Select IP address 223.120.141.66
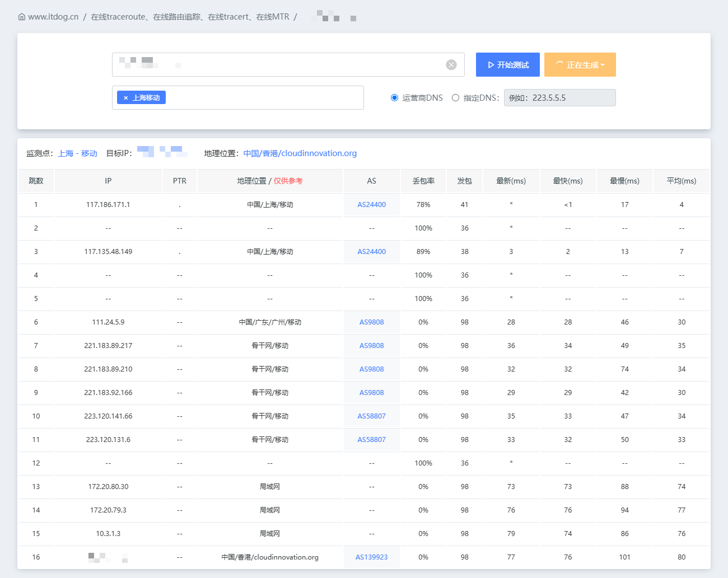 click(108, 416)
